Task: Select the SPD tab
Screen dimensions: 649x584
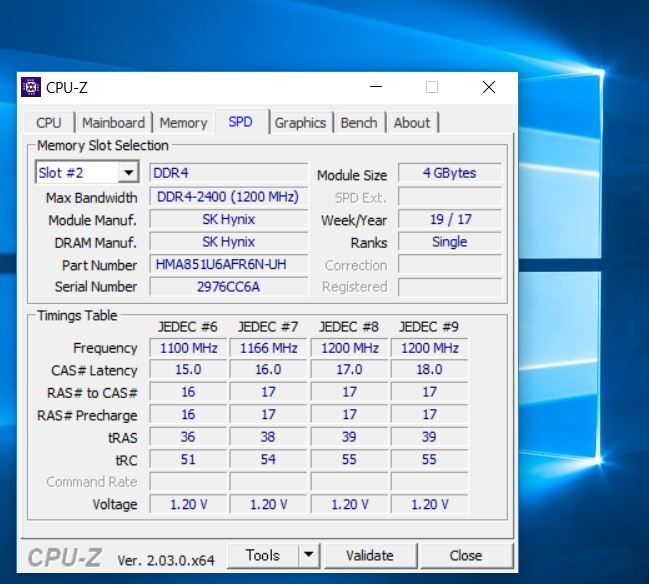Action: click(x=240, y=122)
